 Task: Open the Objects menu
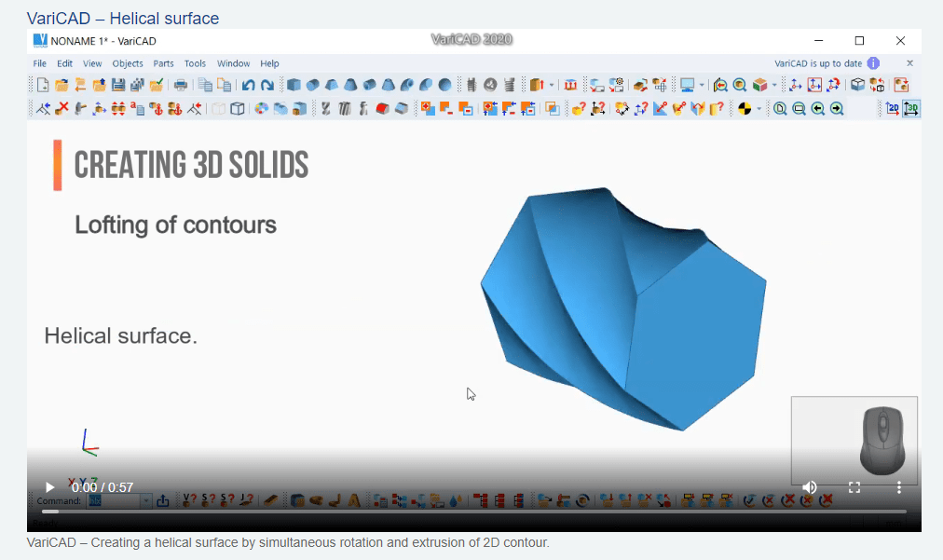(128, 63)
